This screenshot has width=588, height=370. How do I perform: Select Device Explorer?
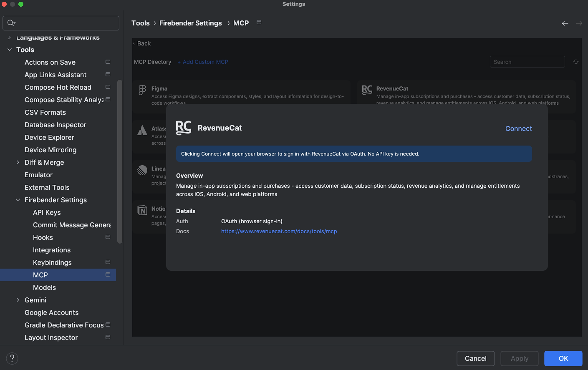coord(49,137)
